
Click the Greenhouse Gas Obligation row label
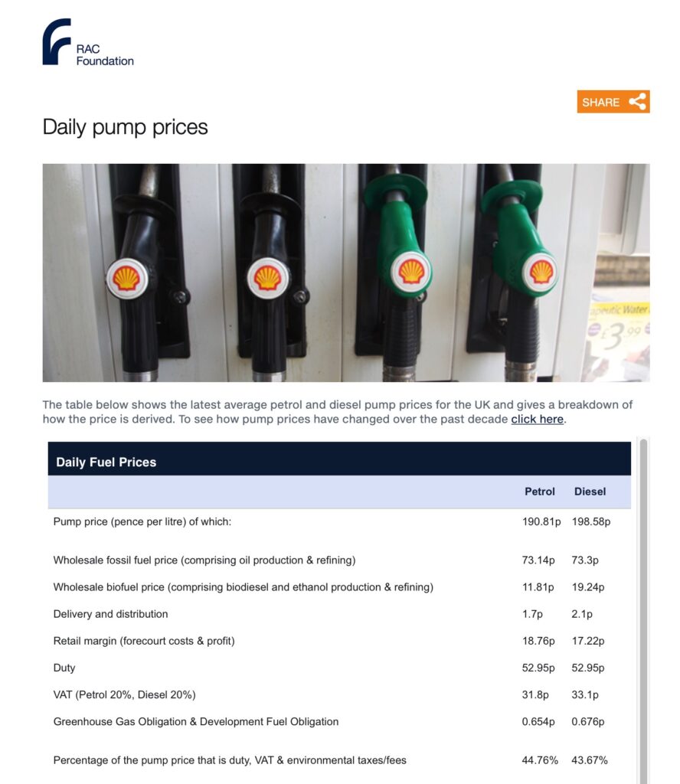195,721
